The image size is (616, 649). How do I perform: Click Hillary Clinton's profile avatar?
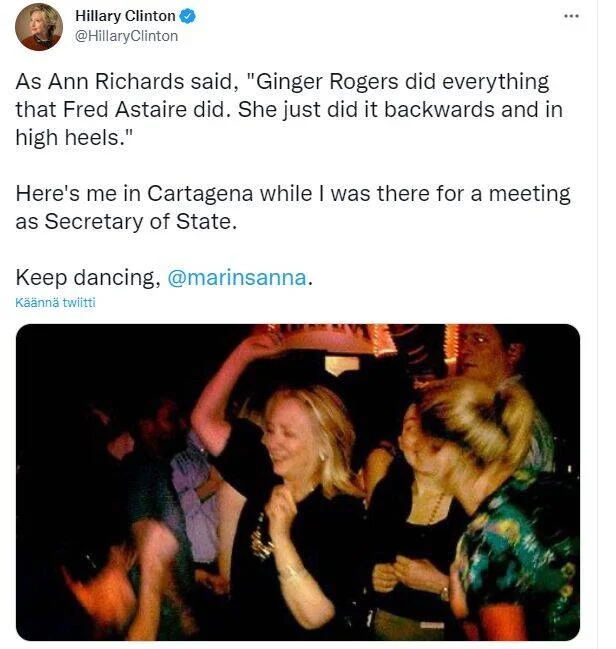39,27
